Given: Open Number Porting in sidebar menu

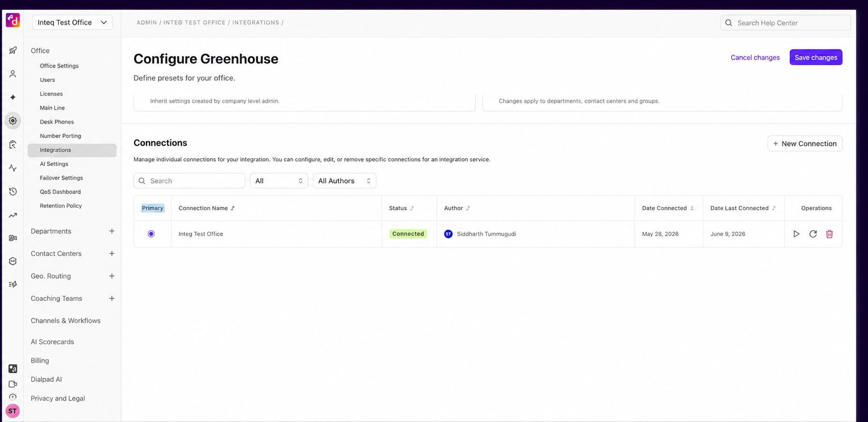Looking at the screenshot, I should [x=60, y=136].
